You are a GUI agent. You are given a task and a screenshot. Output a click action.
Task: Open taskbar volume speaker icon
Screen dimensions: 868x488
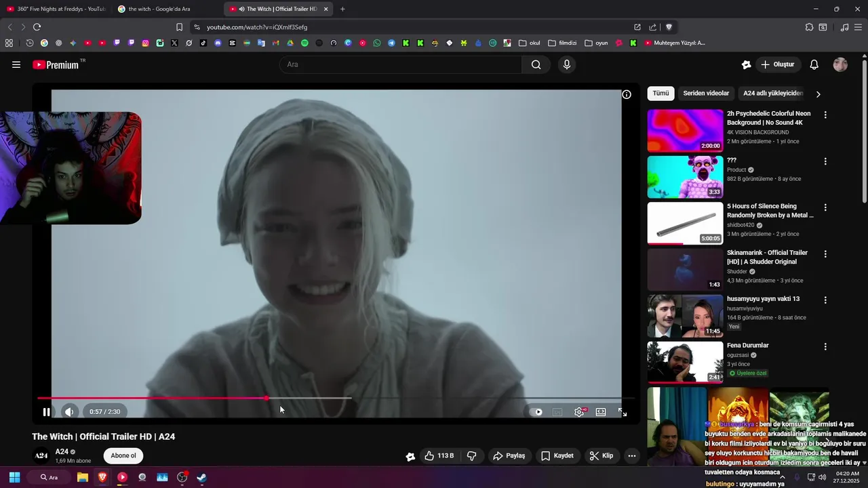pos(822,477)
